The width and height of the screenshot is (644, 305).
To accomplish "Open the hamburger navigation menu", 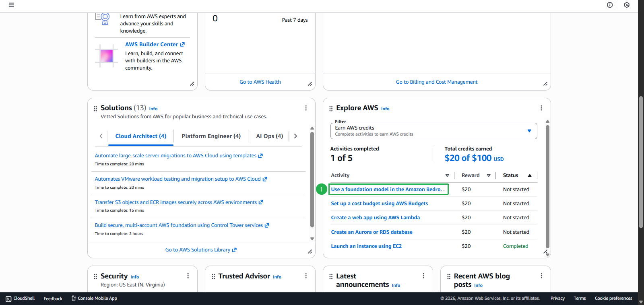I will (11, 5).
